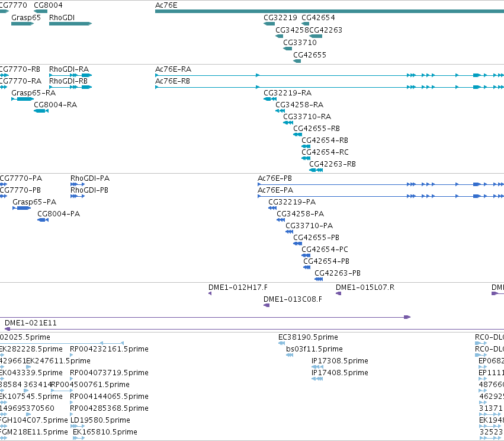
Task: Click EST label EK043339.5prime
Action: tap(31, 373)
